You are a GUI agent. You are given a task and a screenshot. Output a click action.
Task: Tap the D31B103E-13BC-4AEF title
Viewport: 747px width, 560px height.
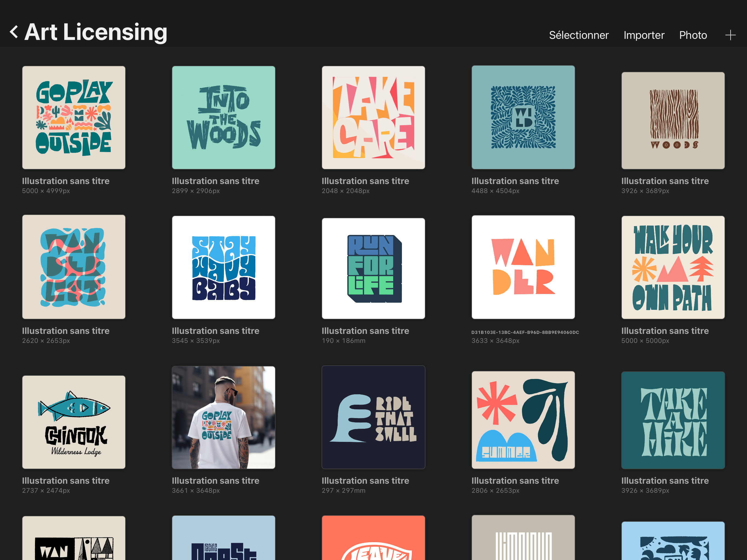pos(525,332)
